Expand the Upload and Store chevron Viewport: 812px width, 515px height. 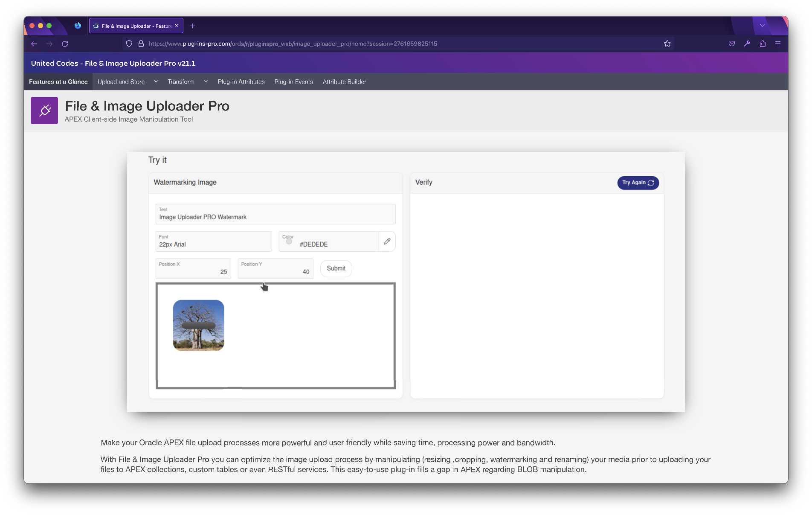[x=156, y=81]
